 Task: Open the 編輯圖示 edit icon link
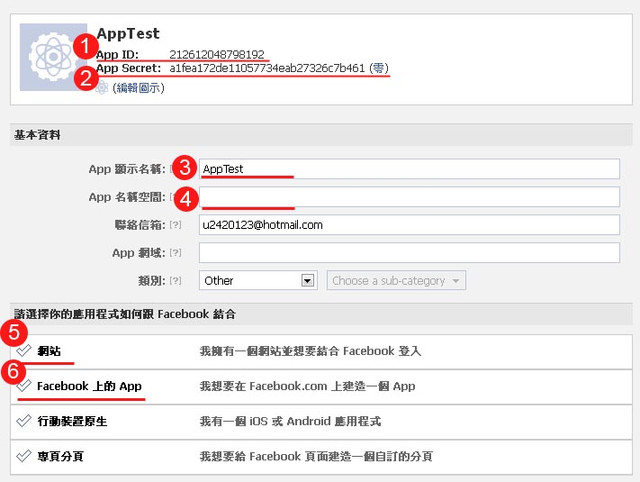click(138, 88)
